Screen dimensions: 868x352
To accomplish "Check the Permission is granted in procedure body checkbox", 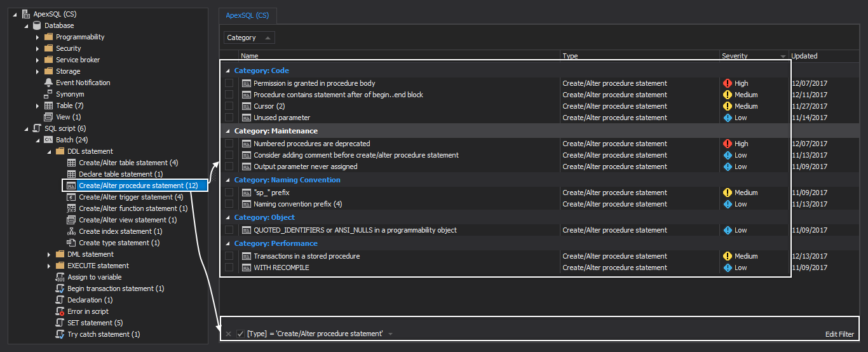I will click(229, 83).
